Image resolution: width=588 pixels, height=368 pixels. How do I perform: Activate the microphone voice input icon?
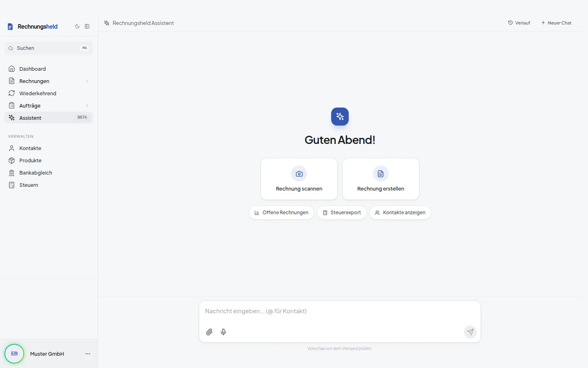pyautogui.click(x=223, y=332)
